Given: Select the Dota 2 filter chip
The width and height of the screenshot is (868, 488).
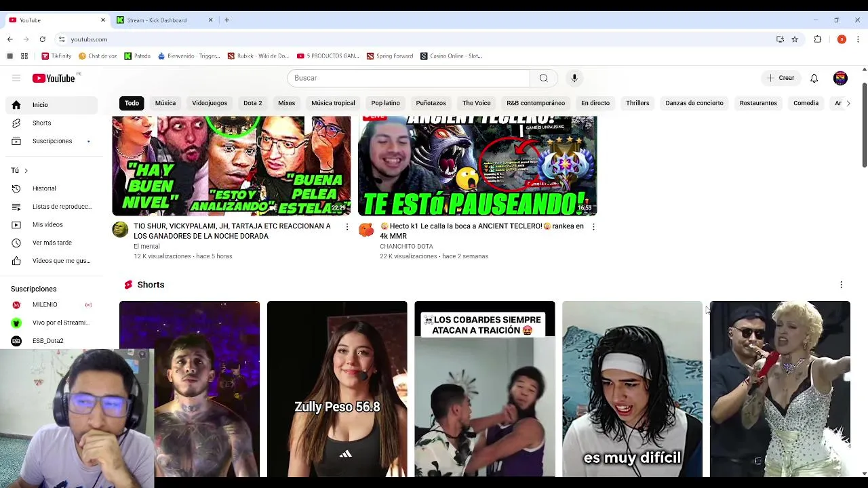Looking at the screenshot, I should 252,103.
